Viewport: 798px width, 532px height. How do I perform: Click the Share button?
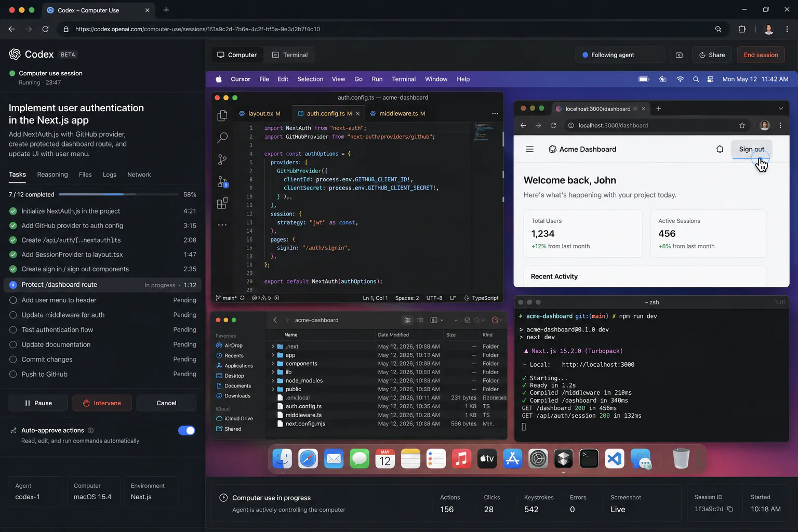coord(712,55)
